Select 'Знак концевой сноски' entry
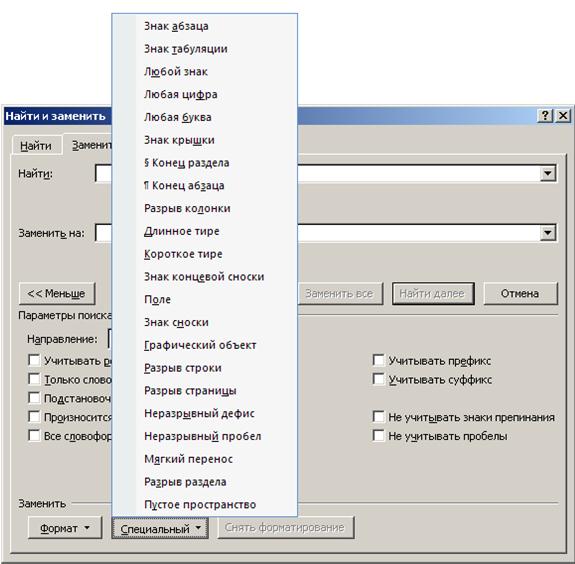Image resolution: width=575 pixels, height=564 pixels. [x=205, y=277]
